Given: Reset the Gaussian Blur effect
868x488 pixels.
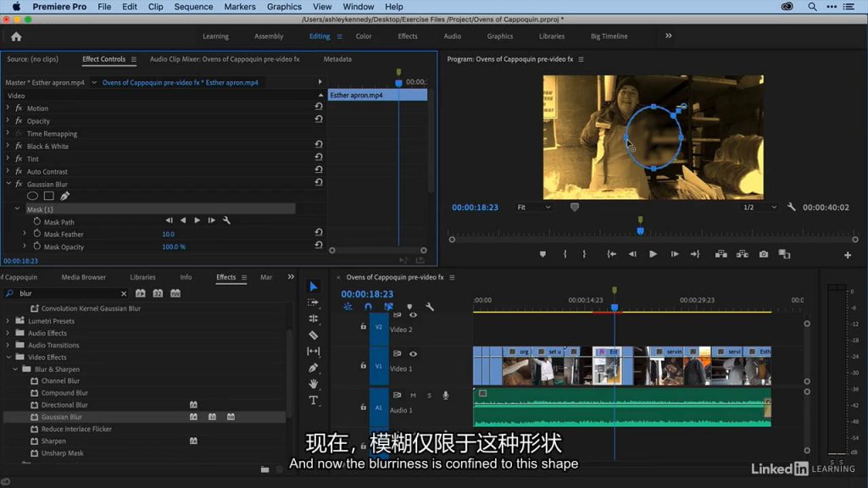Looking at the screenshot, I should coord(319,182).
